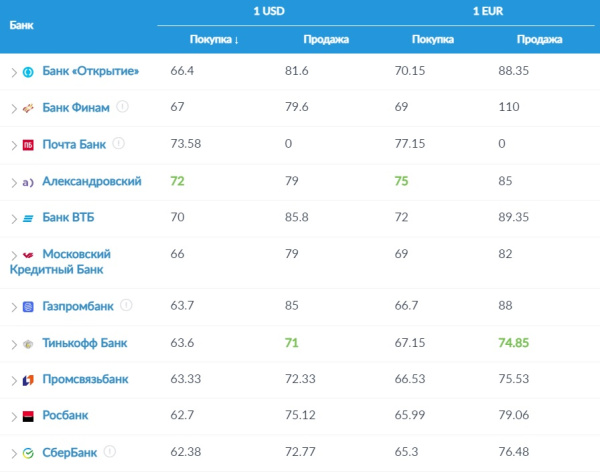Click the Gazprombank blue logo icon
Screen dimensions: 600x472
coord(28,307)
